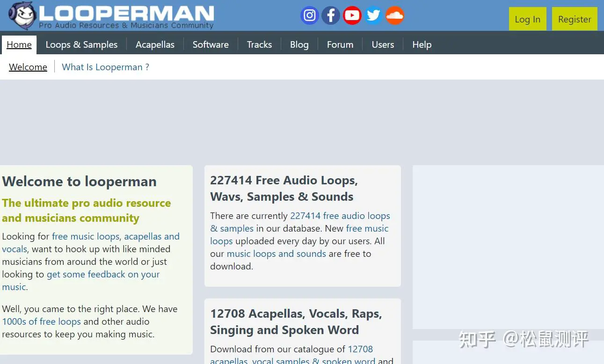Visit the YouTube channel icon
The width and height of the screenshot is (604, 364).
(x=352, y=15)
